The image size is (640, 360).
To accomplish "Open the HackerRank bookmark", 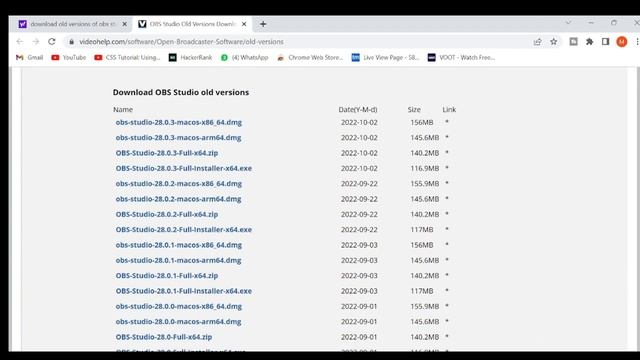I will point(191,58).
